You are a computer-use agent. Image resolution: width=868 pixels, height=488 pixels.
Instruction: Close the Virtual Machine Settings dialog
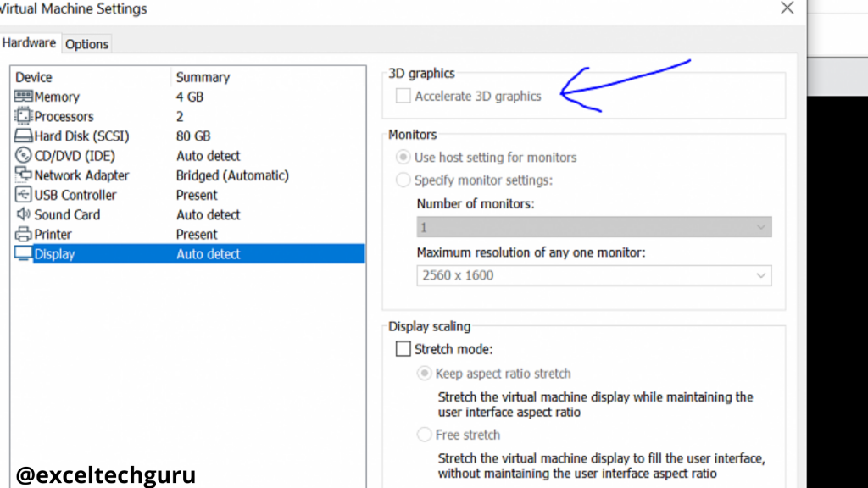coord(787,8)
